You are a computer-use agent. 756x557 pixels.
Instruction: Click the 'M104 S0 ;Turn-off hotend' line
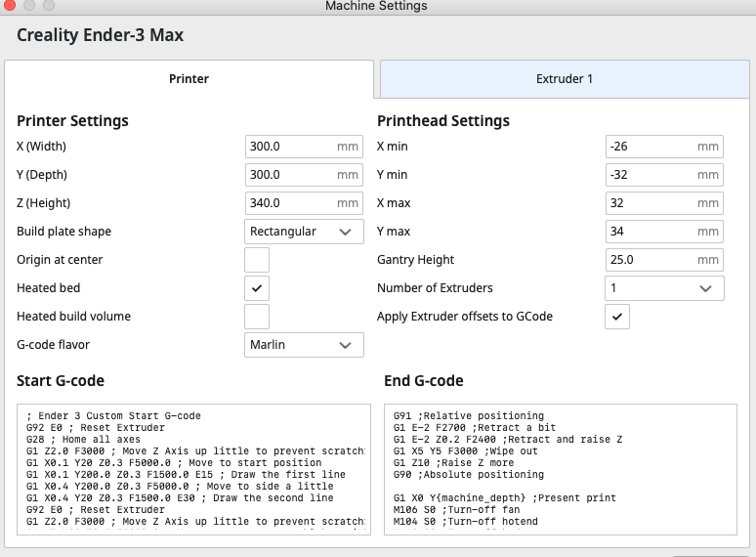click(x=466, y=521)
